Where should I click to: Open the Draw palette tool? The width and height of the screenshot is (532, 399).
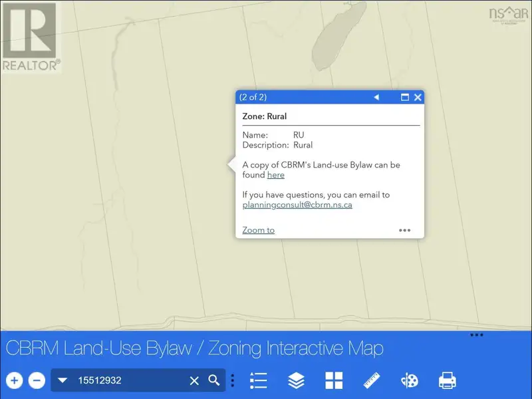[409, 380]
